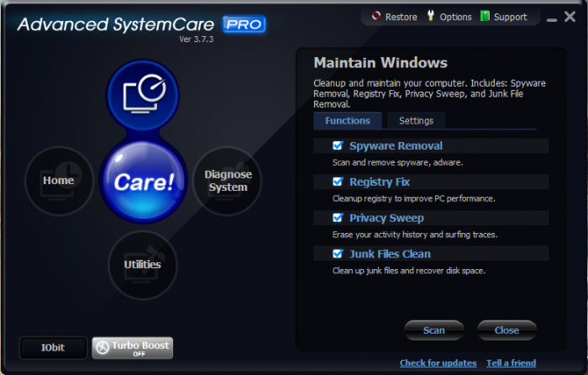The image size is (588, 375).
Task: Click the blue Care! orb
Action: [144, 182]
